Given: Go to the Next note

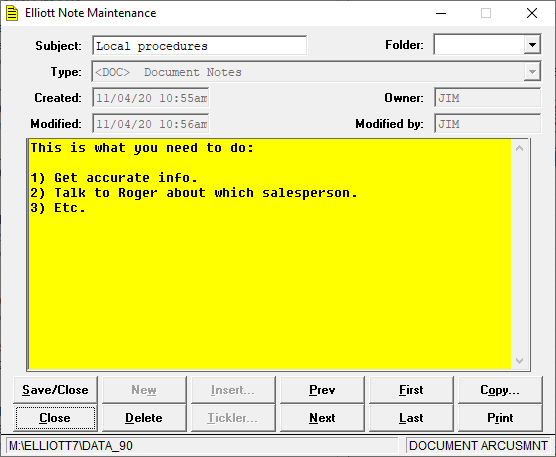Looking at the screenshot, I should [322, 418].
